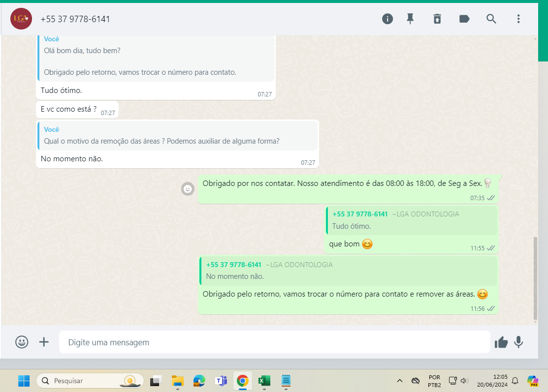Image resolution: width=548 pixels, height=392 pixels.
Task: Change POR PTB2 keyboard language
Action: click(434, 381)
